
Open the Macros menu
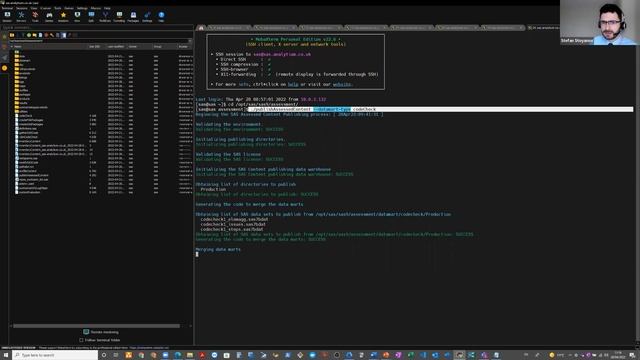tap(96, 8)
